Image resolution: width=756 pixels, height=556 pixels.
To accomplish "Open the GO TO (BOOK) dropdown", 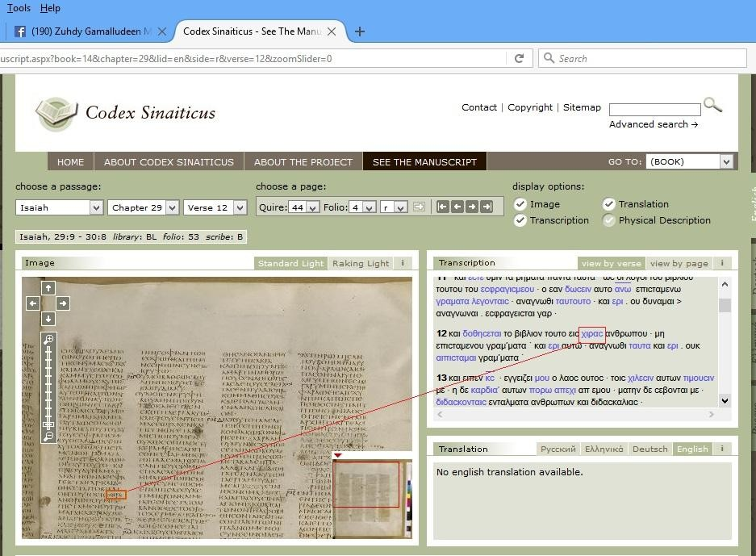I will tap(689, 161).
